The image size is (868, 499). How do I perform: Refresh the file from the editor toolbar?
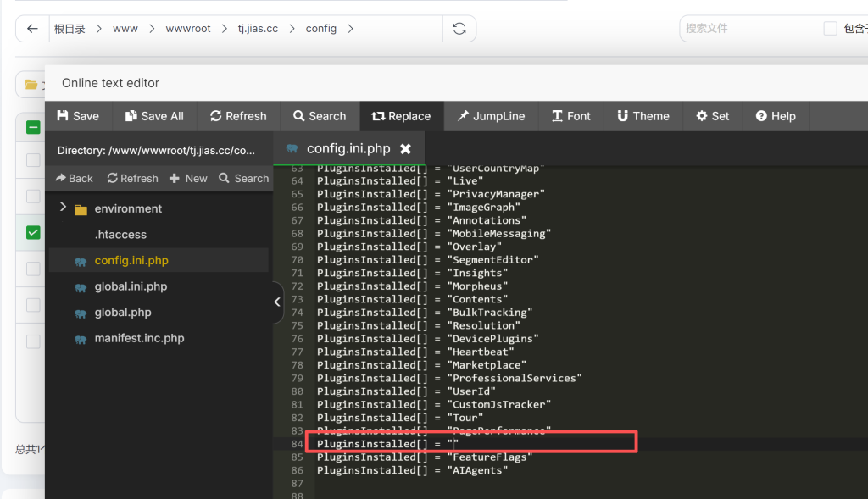[238, 116]
